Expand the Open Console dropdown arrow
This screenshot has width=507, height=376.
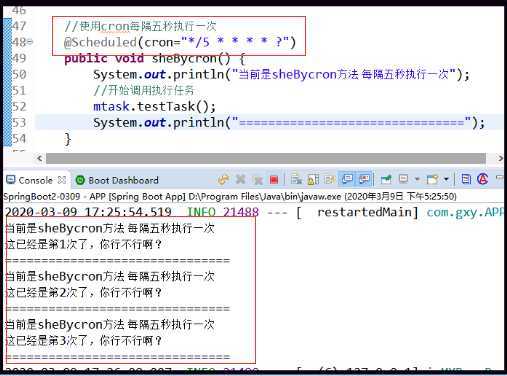click(x=446, y=180)
